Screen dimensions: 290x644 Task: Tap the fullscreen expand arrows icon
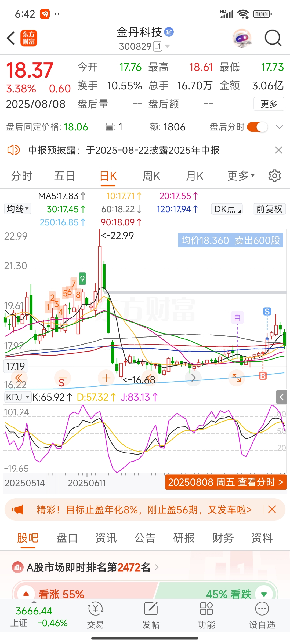[237, 378]
